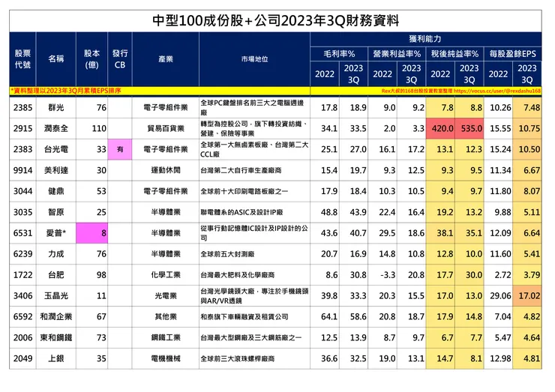
Task: Click the 名稱 column header
Action: click(x=56, y=59)
